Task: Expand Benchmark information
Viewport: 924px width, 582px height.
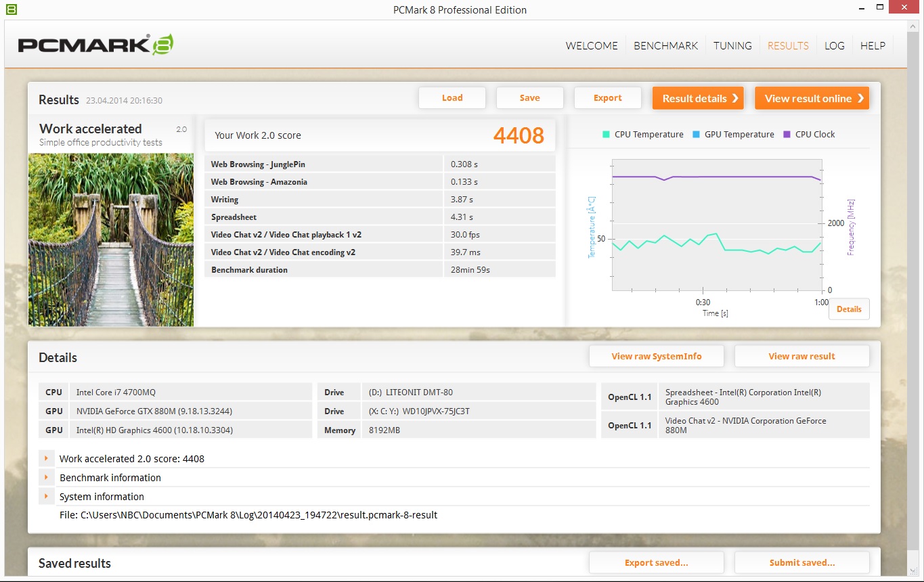Action: point(46,477)
